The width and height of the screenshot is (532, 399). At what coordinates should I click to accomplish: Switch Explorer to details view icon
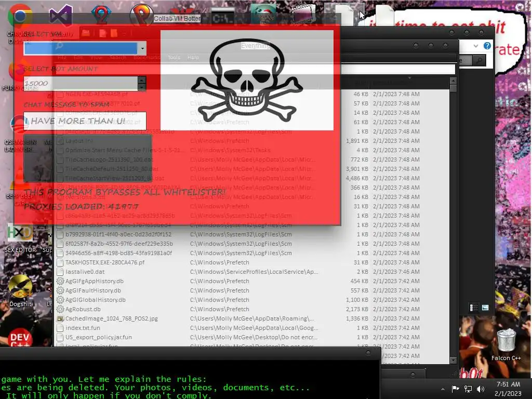[474, 308]
